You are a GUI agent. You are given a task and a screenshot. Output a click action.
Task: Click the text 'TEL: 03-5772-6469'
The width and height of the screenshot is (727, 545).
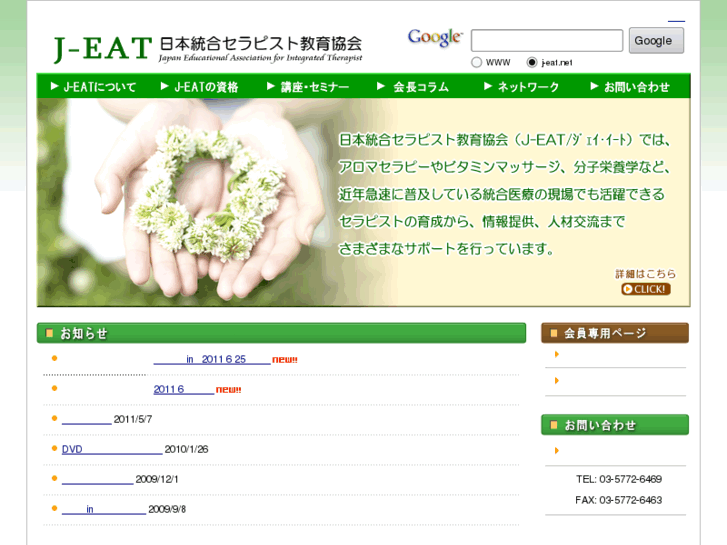(x=619, y=479)
